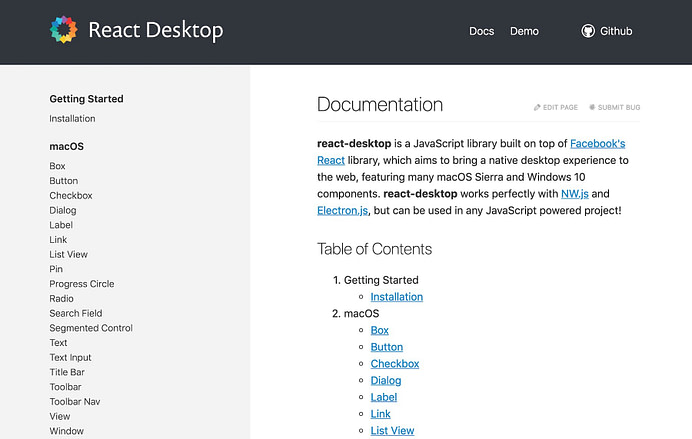Click the bug icon beside Submit Bug
The image size is (692, 439).
click(x=592, y=107)
